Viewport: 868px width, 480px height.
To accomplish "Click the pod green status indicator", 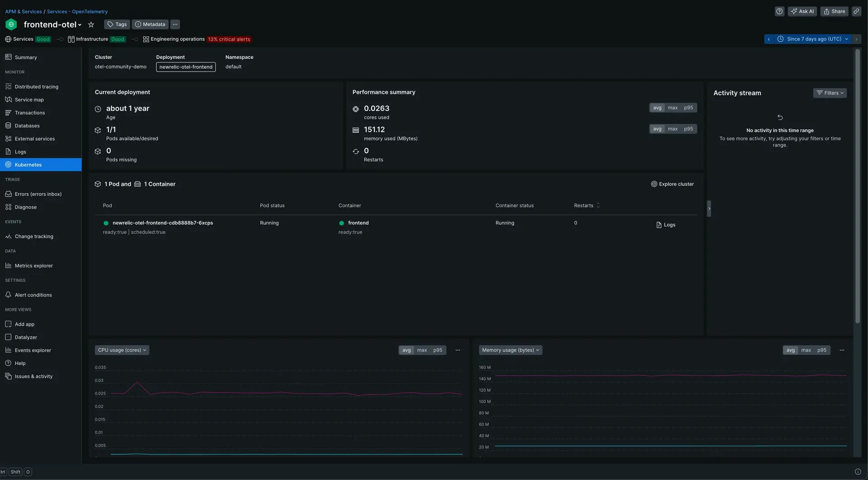I will pos(106,223).
